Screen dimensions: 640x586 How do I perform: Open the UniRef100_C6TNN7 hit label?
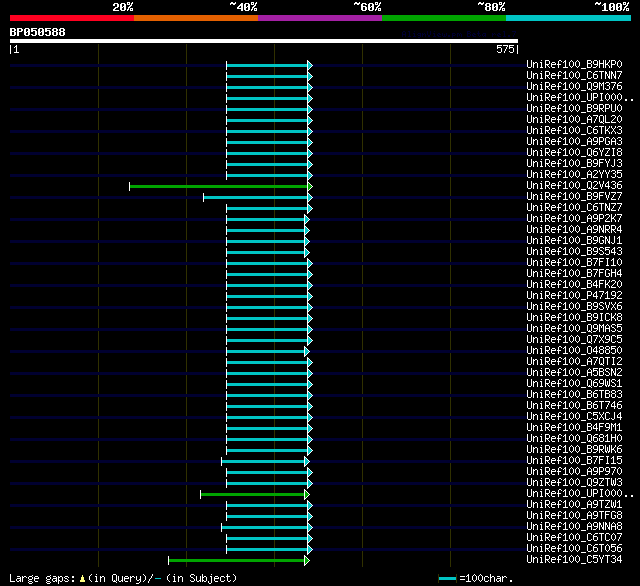[x=574, y=75]
